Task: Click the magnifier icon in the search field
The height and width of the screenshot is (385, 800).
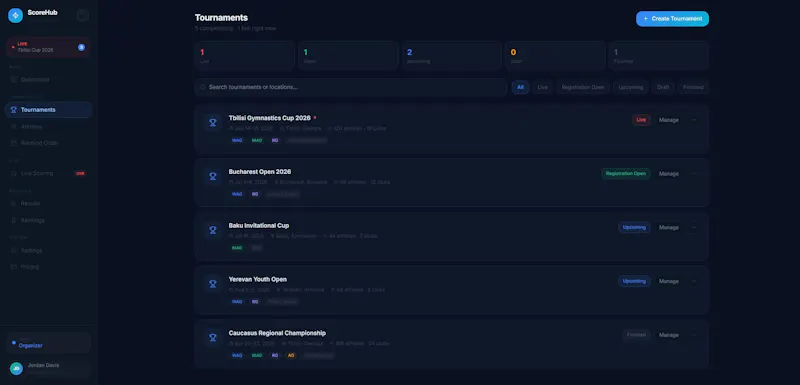Action: tap(203, 87)
